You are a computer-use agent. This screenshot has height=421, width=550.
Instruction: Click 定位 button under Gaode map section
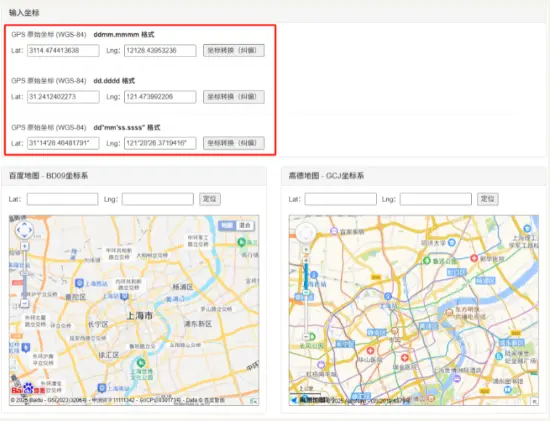point(488,199)
